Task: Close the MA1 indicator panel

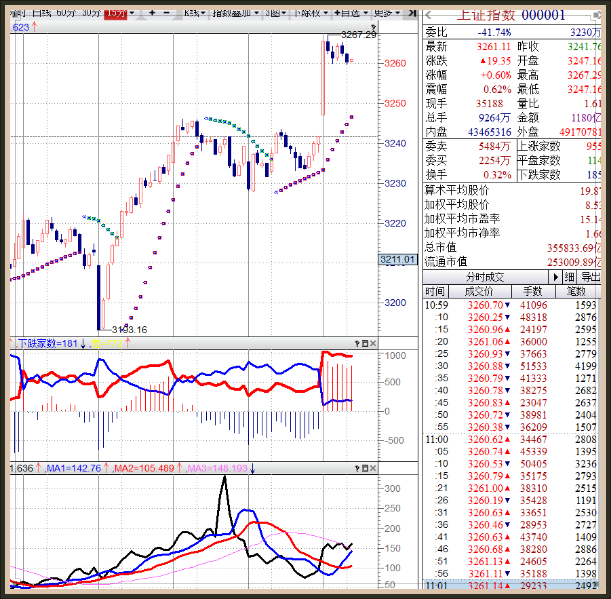Action: click(373, 468)
